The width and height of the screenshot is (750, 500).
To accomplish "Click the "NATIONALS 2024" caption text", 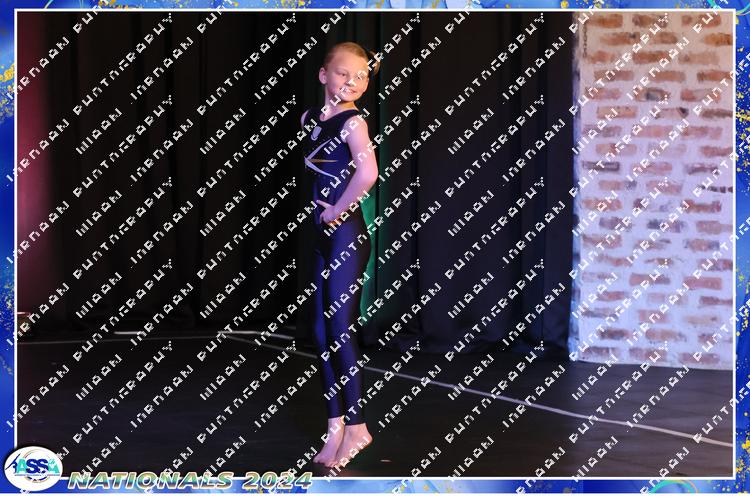I will [190, 480].
